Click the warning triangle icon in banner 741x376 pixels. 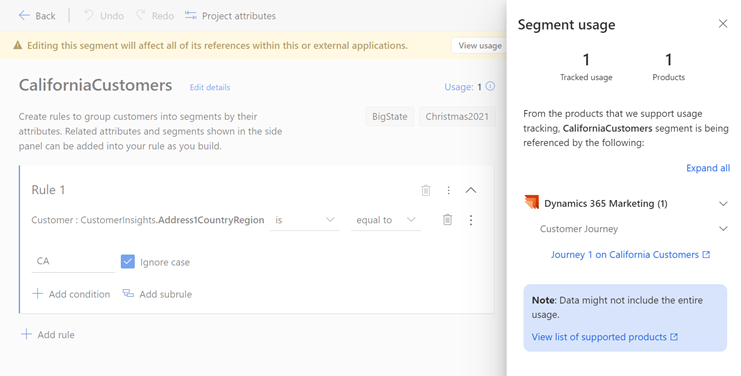tap(17, 45)
